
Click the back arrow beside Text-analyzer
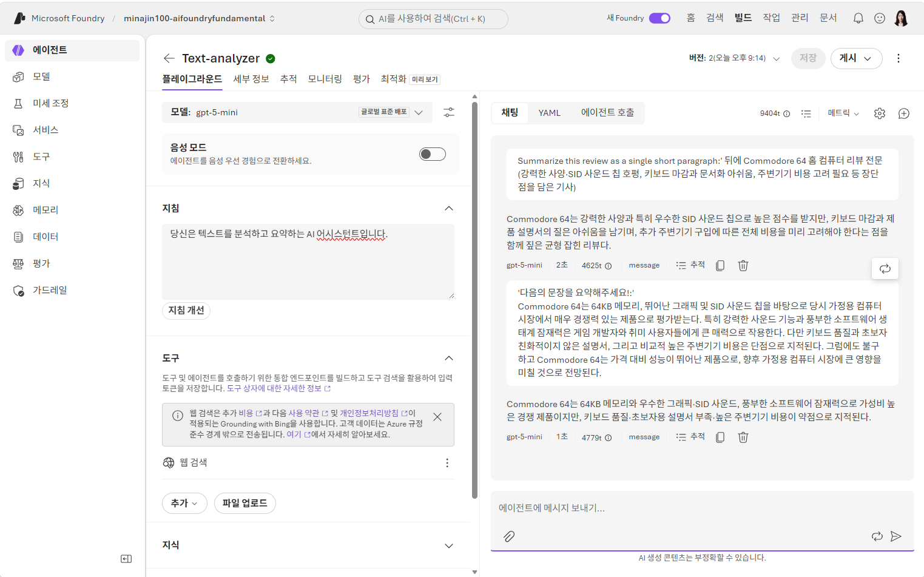169,58
